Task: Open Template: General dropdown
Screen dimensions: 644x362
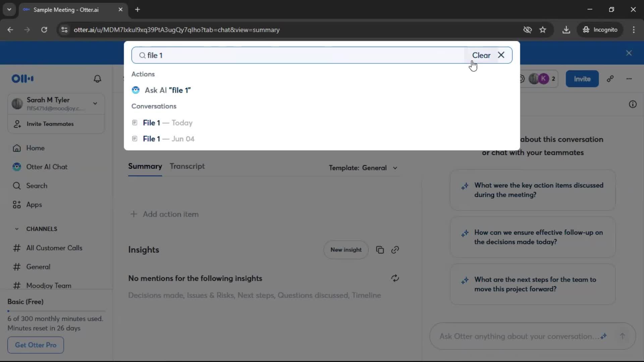Action: coord(363,168)
